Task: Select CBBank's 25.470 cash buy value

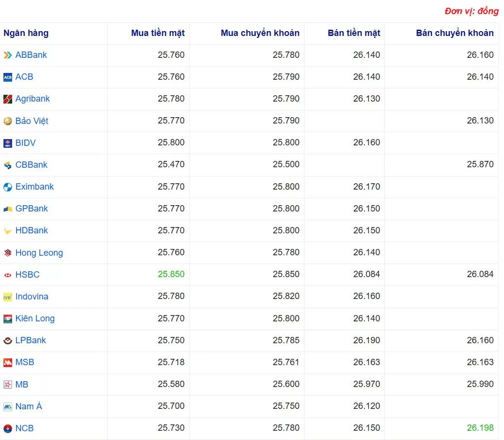Action: pyautogui.click(x=171, y=164)
